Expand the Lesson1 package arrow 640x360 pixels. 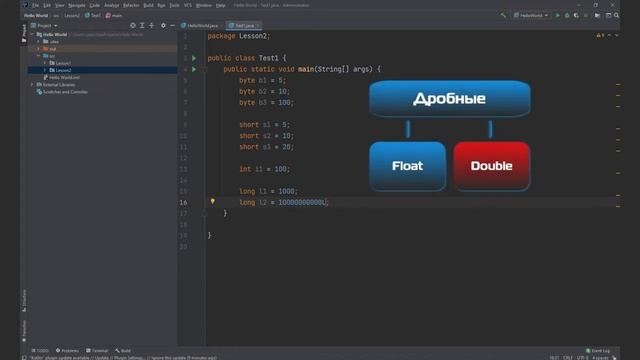[x=45, y=63]
